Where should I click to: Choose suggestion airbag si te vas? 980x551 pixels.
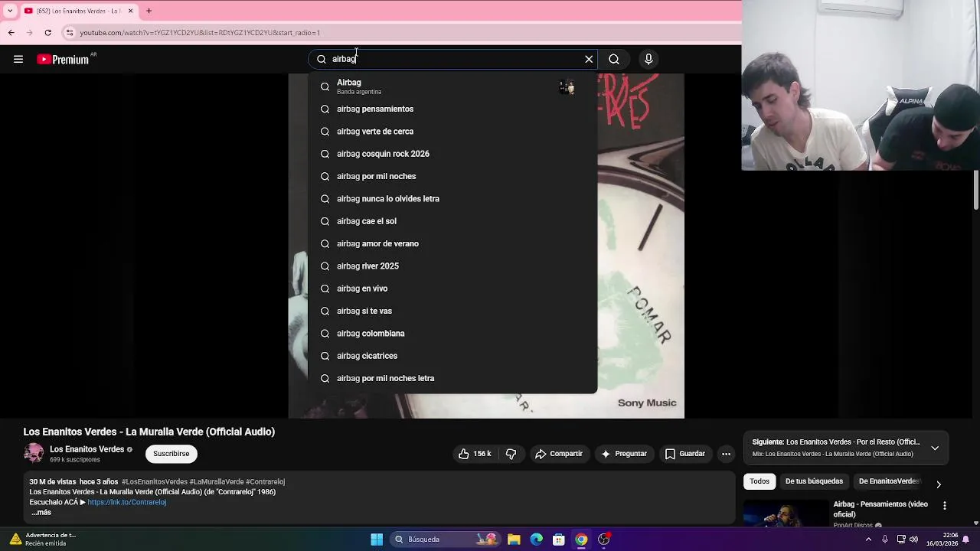pyautogui.click(x=452, y=311)
